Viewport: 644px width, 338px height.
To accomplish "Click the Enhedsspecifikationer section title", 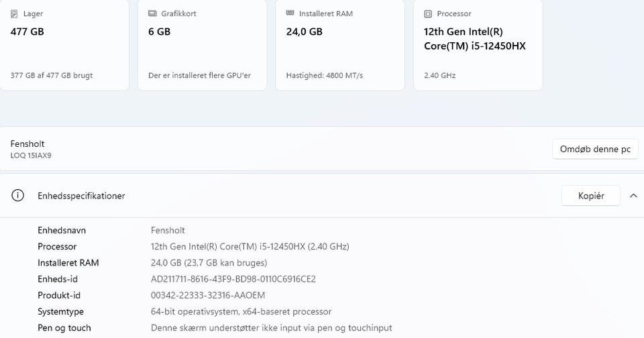I will (81, 196).
